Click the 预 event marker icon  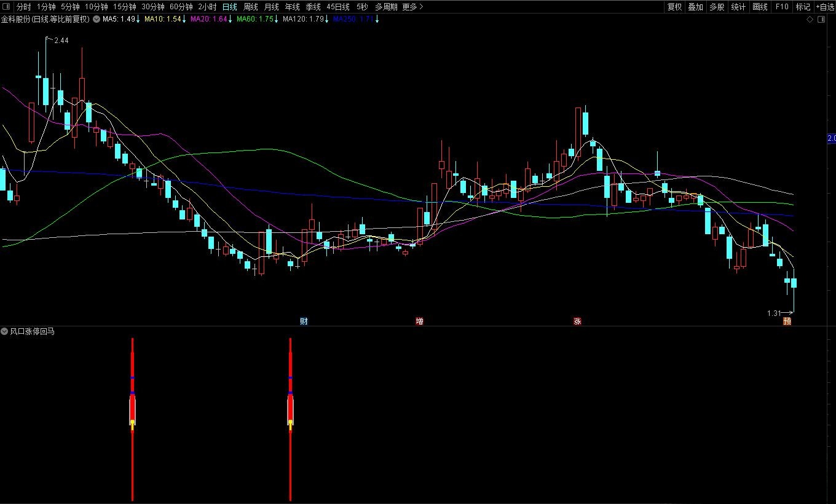pos(787,321)
